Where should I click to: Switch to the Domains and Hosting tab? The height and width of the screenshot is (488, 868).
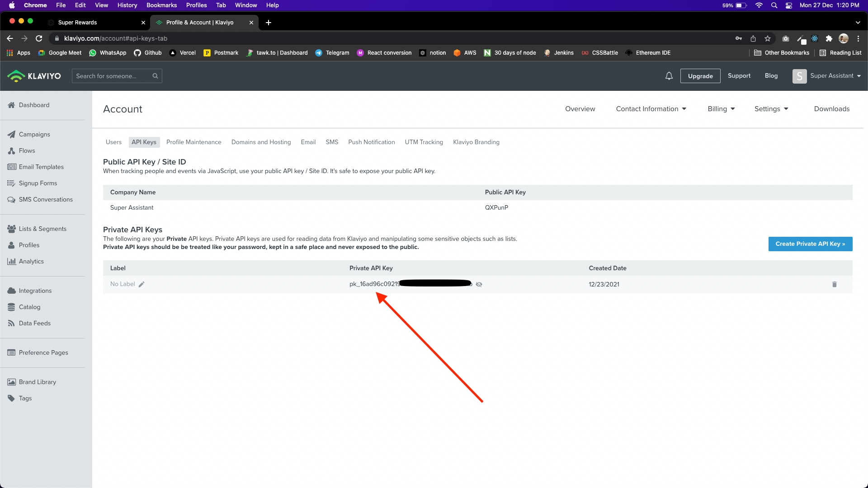point(261,142)
